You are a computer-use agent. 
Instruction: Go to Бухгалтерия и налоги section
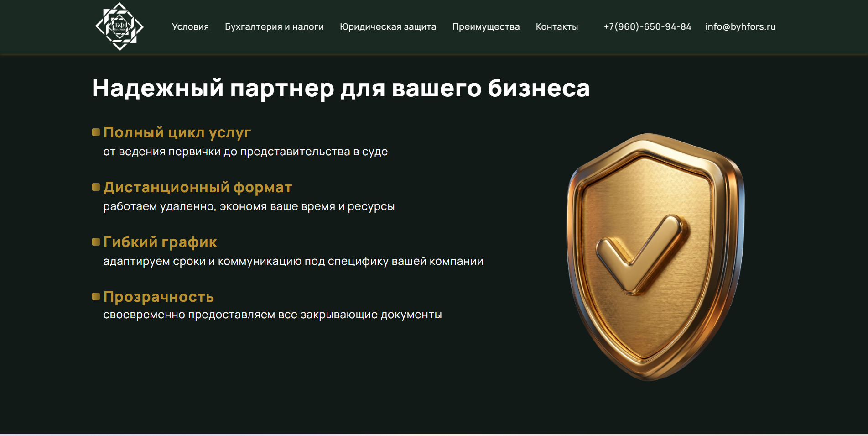coord(274,26)
